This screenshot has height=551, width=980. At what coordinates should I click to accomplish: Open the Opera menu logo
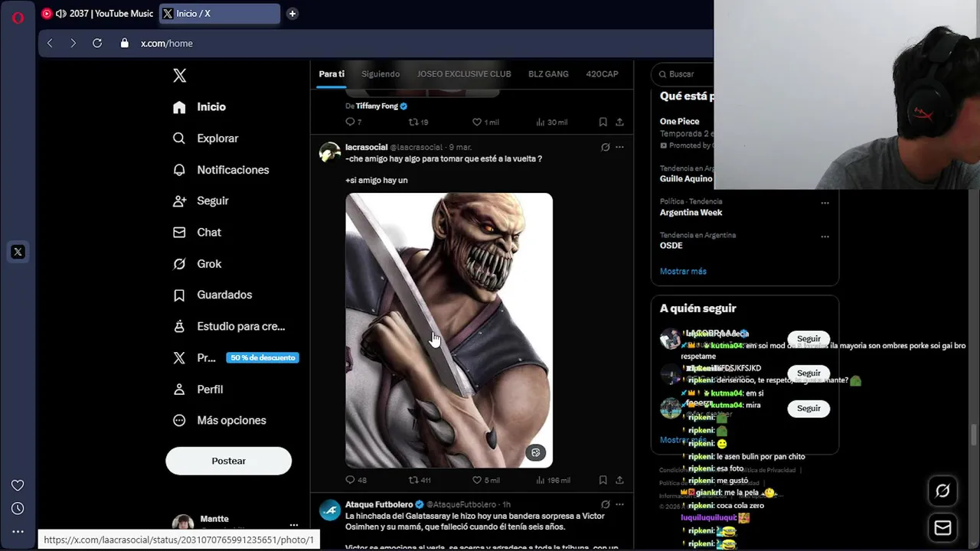(18, 17)
